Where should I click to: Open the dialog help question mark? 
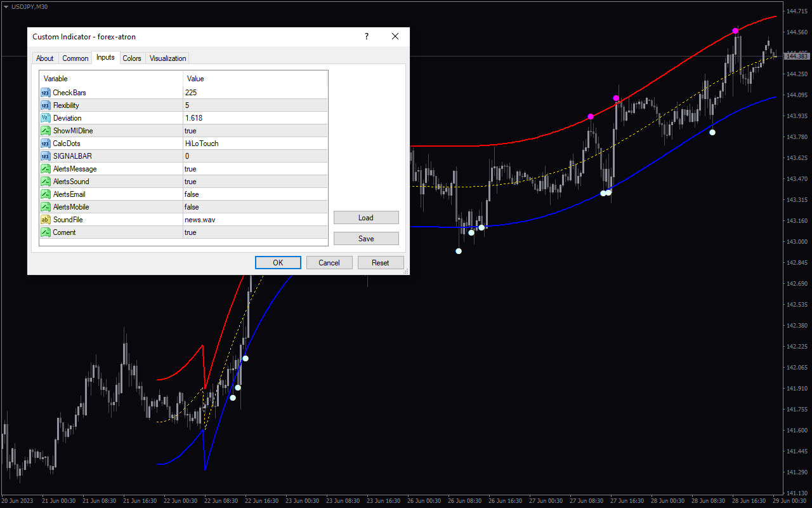(366, 37)
